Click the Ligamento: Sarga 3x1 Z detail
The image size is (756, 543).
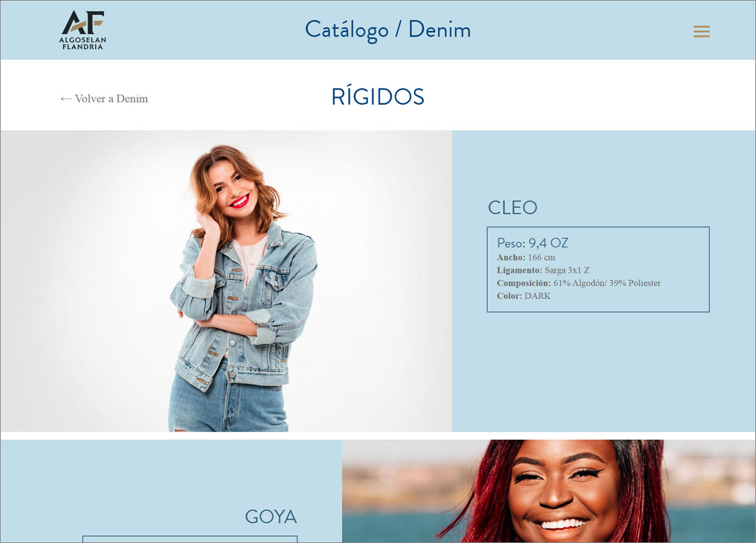(x=543, y=270)
